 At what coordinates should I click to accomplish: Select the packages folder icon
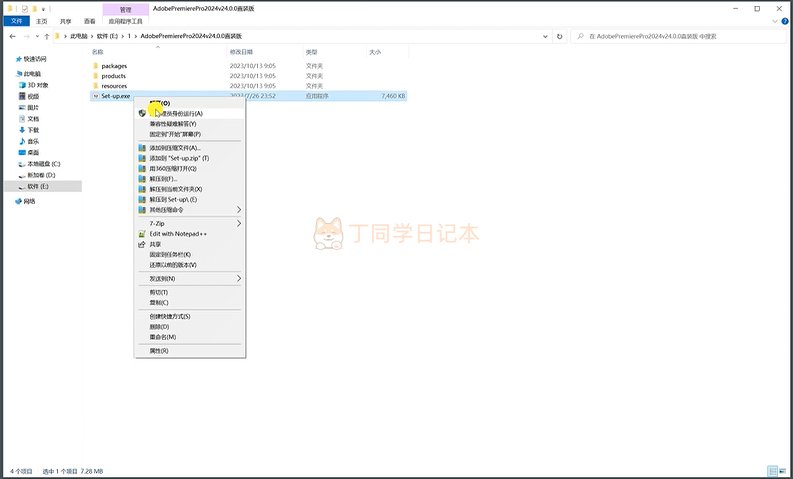click(x=96, y=66)
